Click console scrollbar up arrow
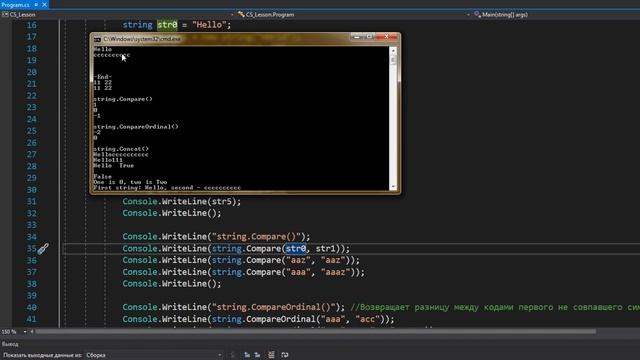The height and width of the screenshot is (360, 640). pos(393,50)
